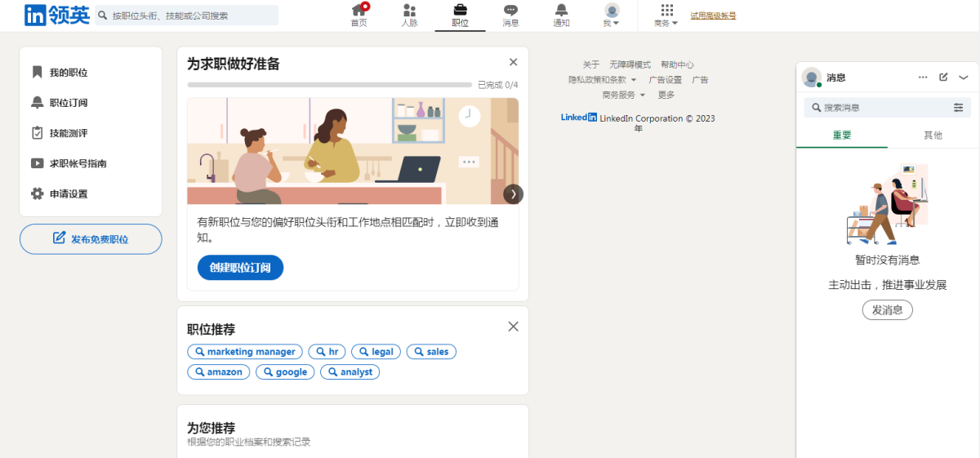Open messaging panel more options (three dots)

923,78
